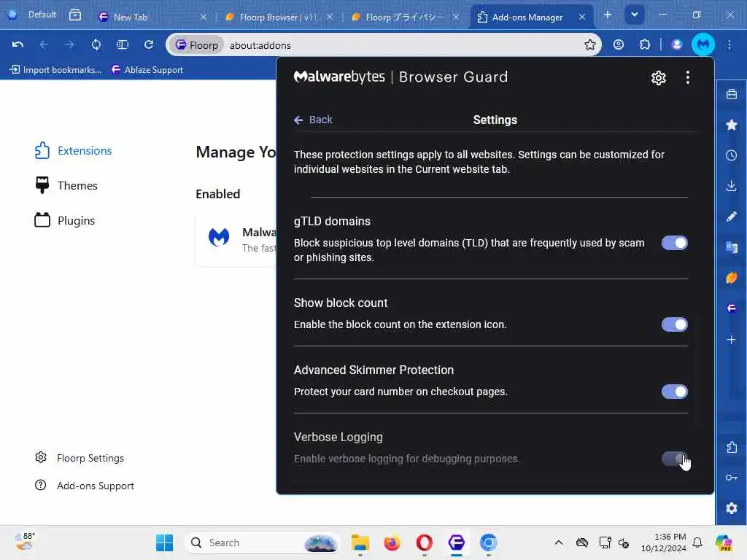Switch to Floorp プライバシー tab

(x=406, y=17)
